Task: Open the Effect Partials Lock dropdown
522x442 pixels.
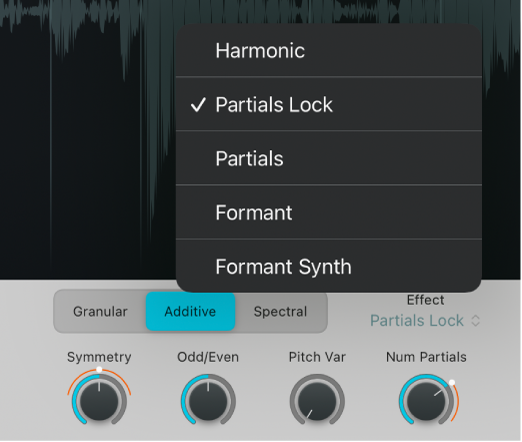Action: pyautogui.click(x=425, y=320)
